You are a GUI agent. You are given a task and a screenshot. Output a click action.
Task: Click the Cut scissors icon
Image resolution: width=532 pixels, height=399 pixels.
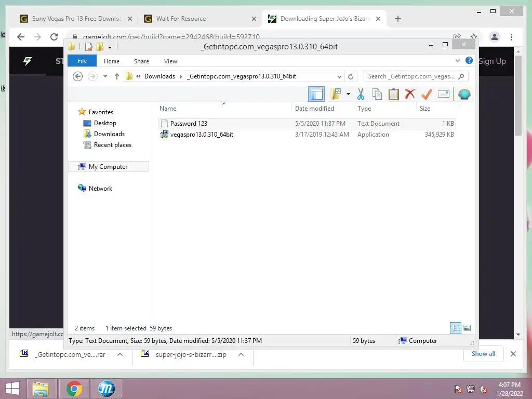tap(361, 94)
